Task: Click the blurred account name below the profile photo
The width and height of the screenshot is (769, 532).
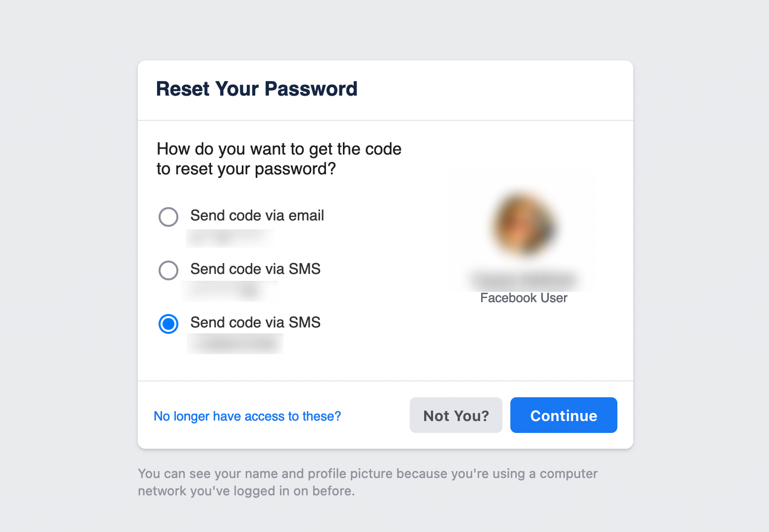Action: tap(523, 280)
